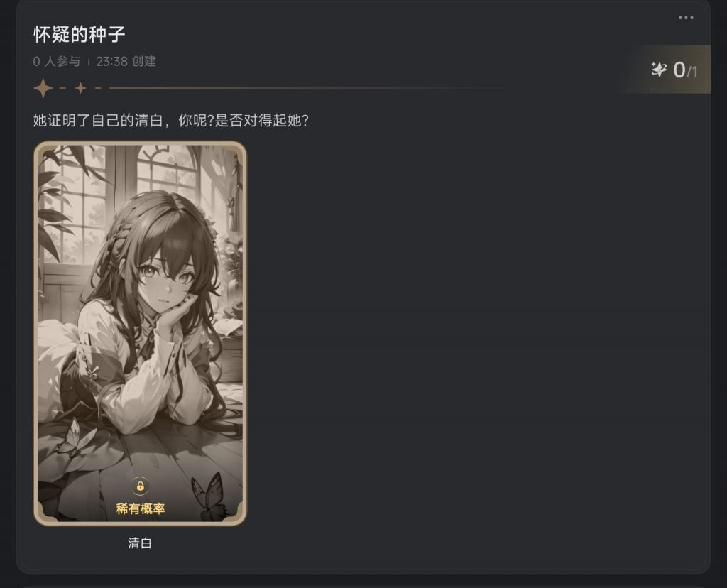Click the title 怀疑的种子
The height and width of the screenshot is (588, 727).
coord(80,34)
